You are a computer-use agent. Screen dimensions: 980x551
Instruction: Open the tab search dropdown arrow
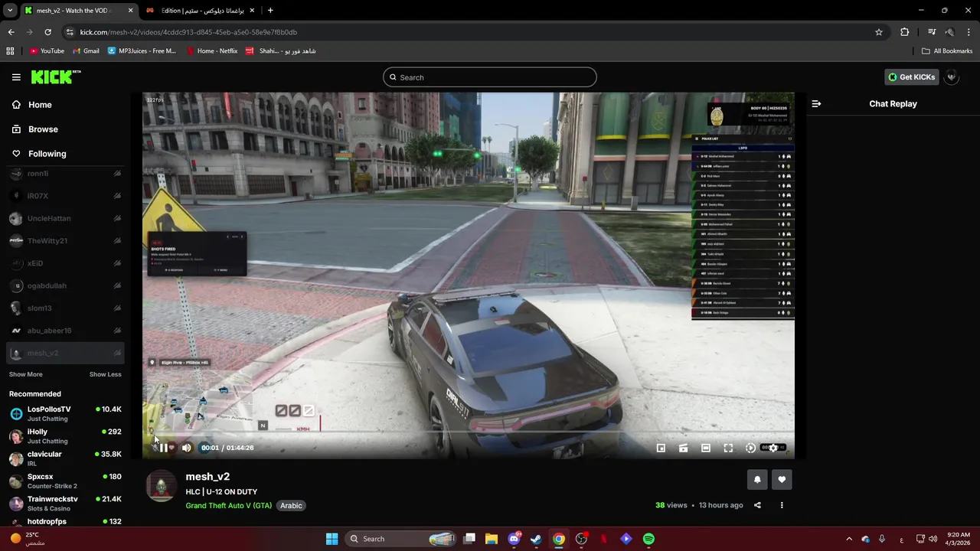click(x=10, y=11)
